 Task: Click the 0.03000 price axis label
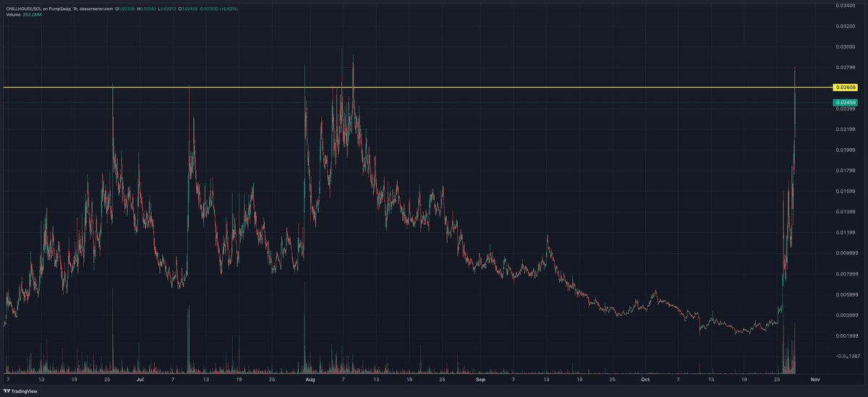(846, 46)
